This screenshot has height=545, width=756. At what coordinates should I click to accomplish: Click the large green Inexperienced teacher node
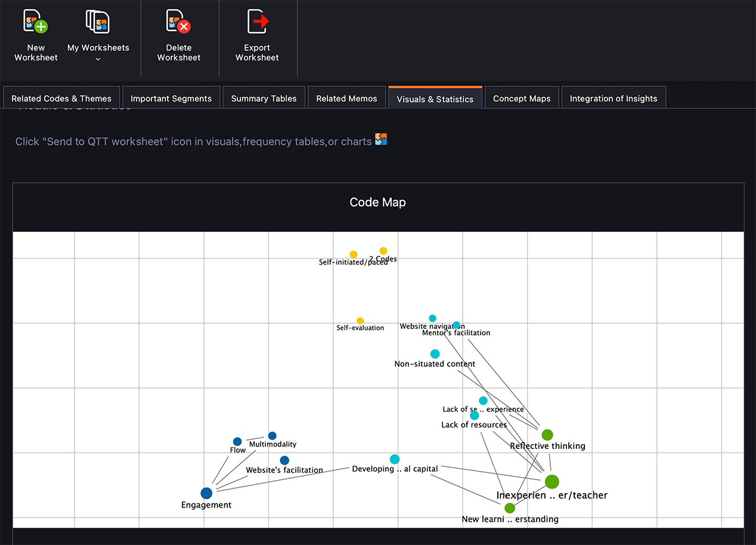click(552, 482)
